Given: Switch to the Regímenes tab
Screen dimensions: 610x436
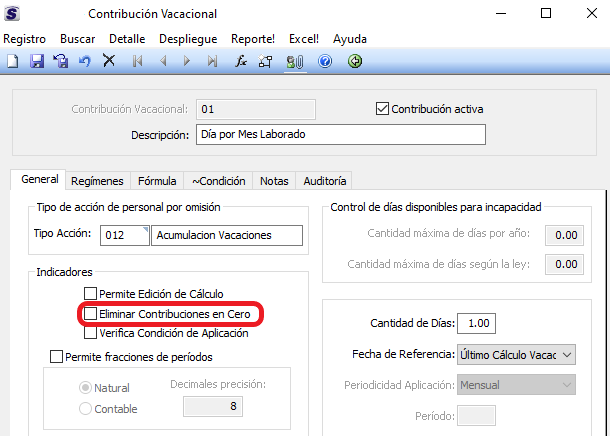Looking at the screenshot, I should pos(97,181).
